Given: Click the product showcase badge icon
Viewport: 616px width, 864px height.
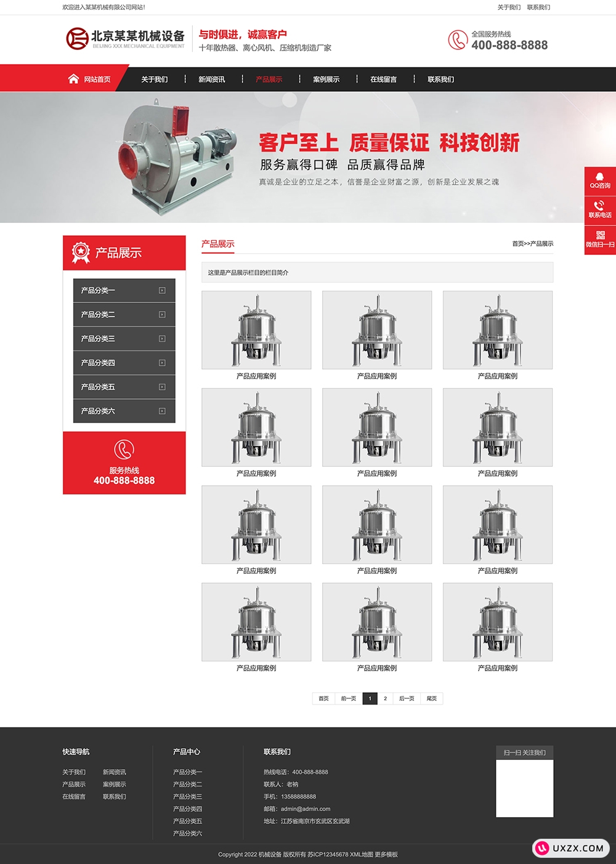Looking at the screenshot, I should 81,252.
